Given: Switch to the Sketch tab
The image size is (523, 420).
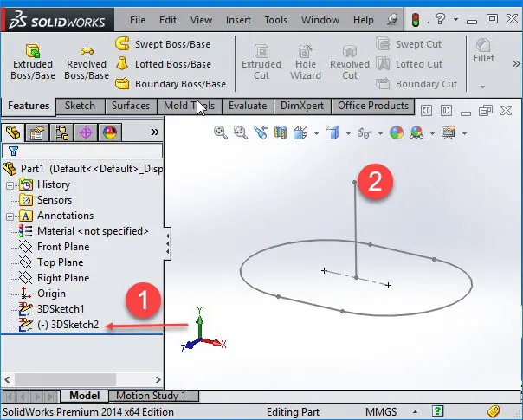Looking at the screenshot, I should point(80,106).
